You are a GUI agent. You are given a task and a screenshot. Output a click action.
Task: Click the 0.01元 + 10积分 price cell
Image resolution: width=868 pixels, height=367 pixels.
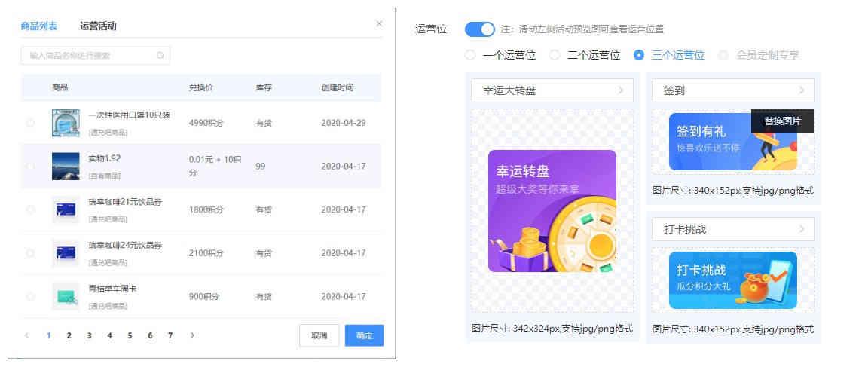point(215,166)
